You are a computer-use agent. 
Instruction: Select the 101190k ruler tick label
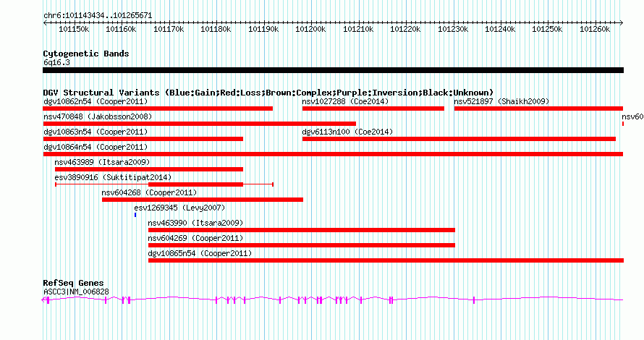263,29
